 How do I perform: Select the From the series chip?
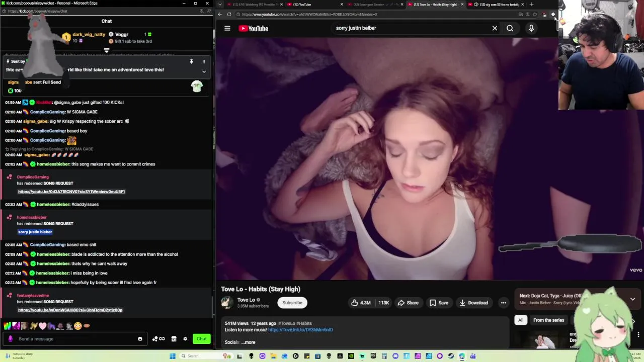point(548,320)
